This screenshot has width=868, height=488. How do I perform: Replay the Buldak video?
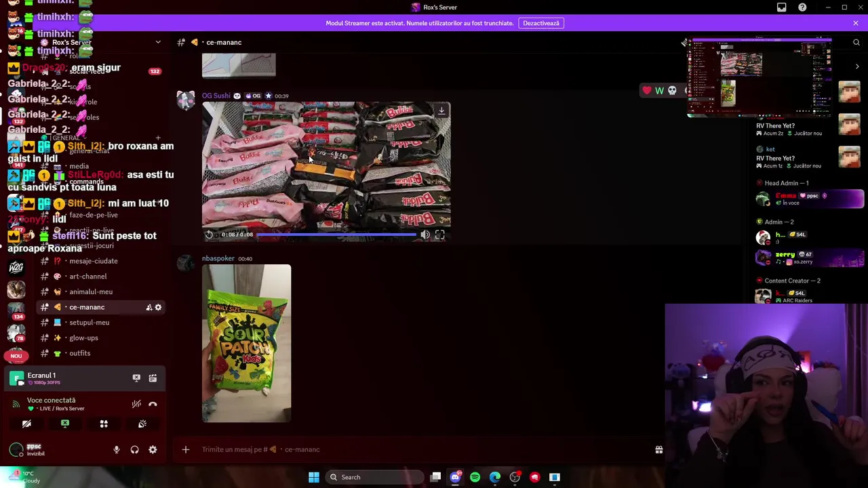coord(210,235)
